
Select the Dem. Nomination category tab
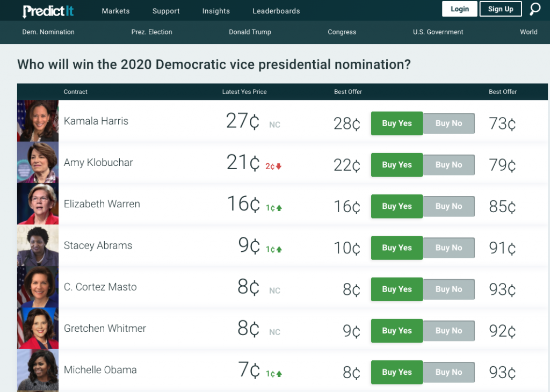(x=48, y=32)
